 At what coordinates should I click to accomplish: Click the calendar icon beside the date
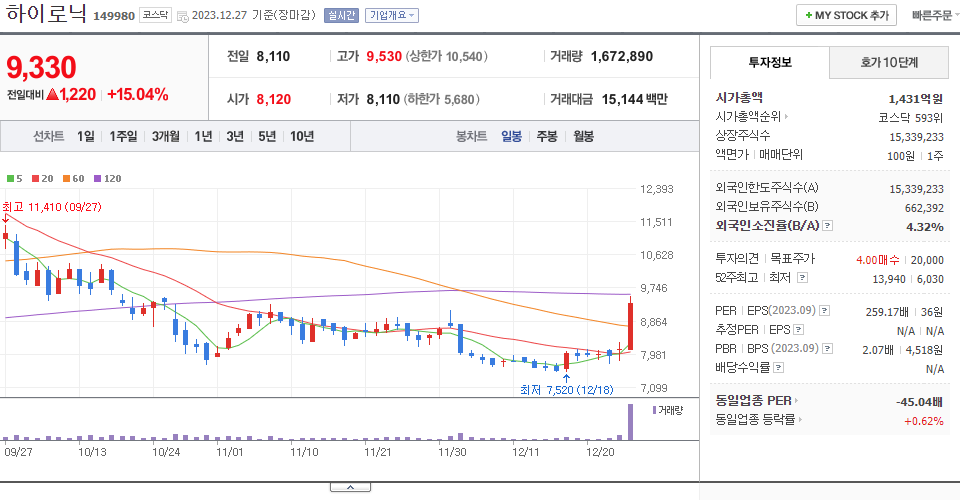tap(182, 17)
